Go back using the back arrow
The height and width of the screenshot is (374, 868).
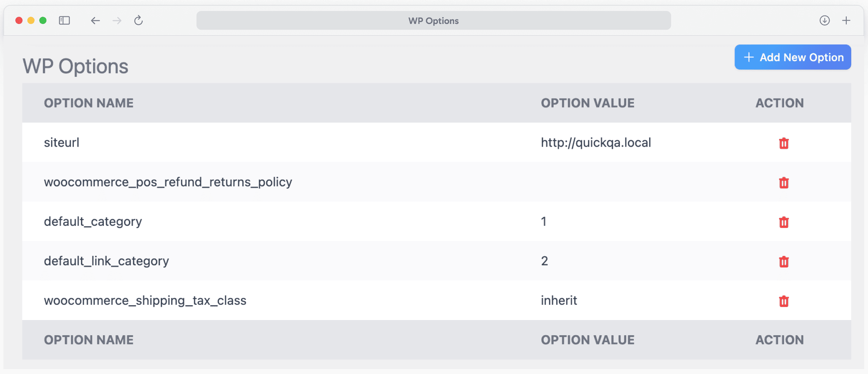point(95,21)
